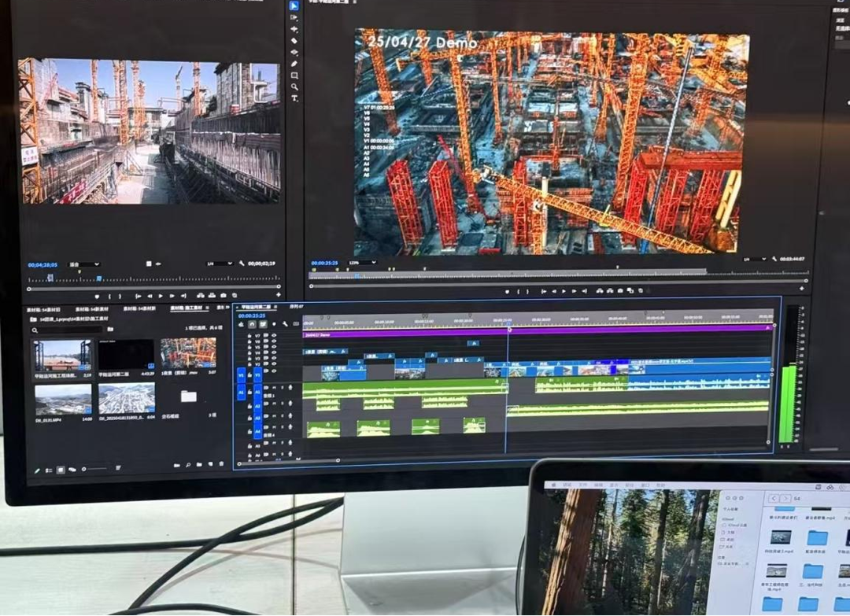Click Export Frame camera in the Source monitor
Screen dimensions: 850x616
[224, 296]
